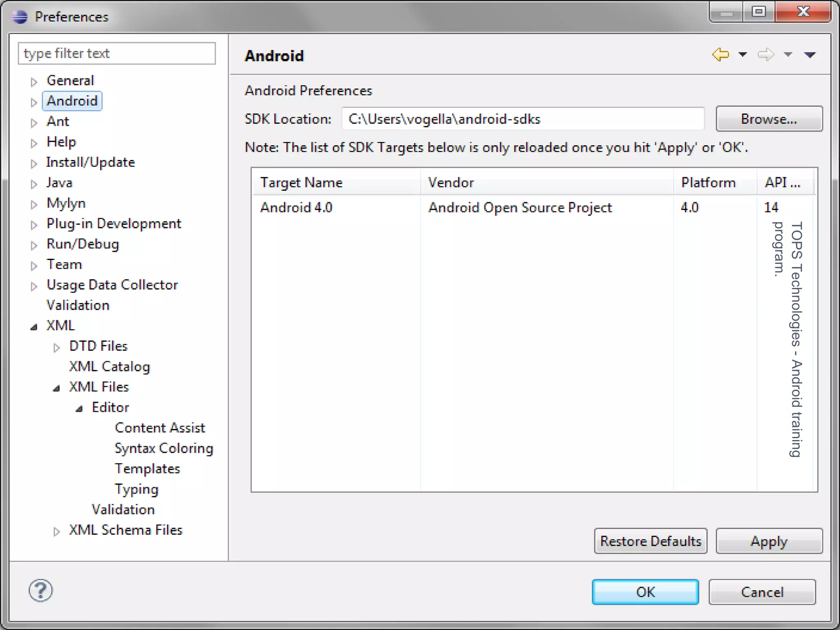This screenshot has height=630, width=840.
Task: Click the yellow back navigation arrow
Action: tap(720, 54)
